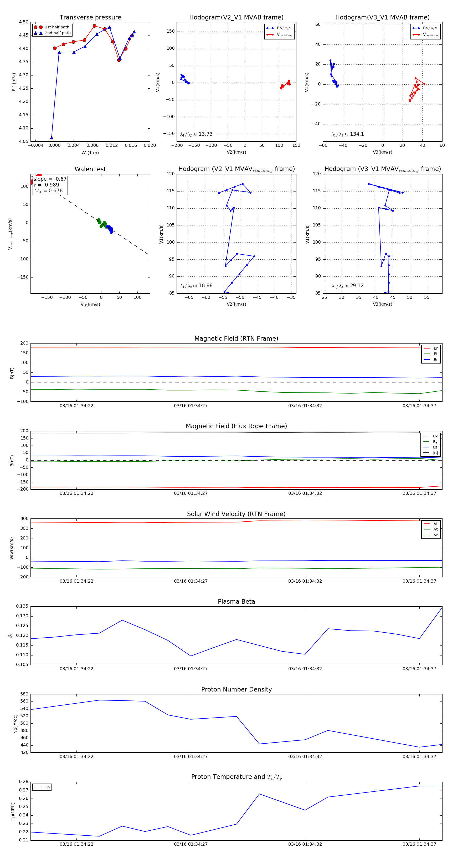Select the "Vr" legend entry

[x=431, y=524]
